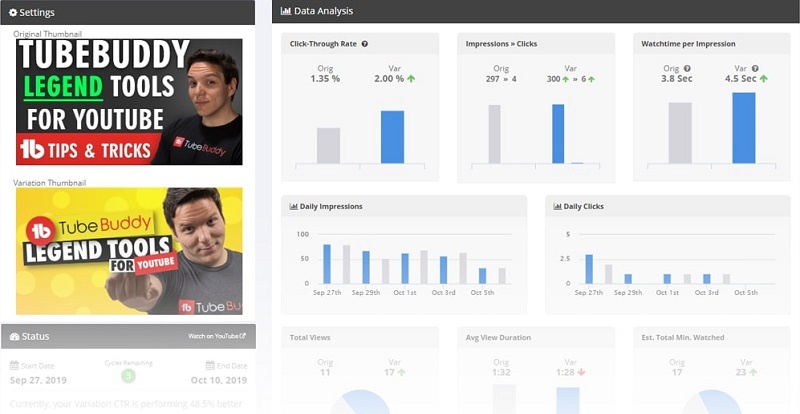Click the Total Views card title
The image size is (800, 414).
pyautogui.click(x=310, y=337)
